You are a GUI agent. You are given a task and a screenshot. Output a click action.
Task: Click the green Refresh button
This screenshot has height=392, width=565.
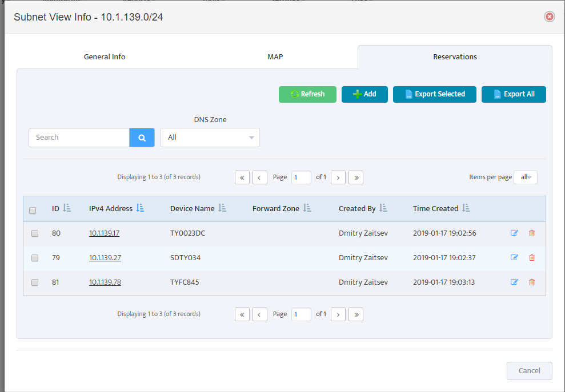307,94
